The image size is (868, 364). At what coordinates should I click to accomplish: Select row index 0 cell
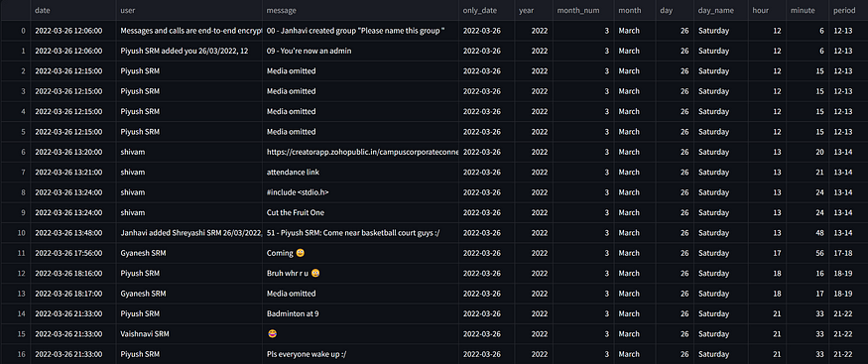(x=16, y=31)
